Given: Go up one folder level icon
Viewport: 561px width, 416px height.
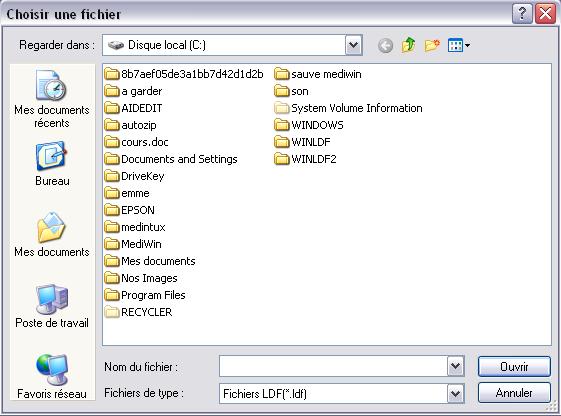Looking at the screenshot, I should 409,45.
